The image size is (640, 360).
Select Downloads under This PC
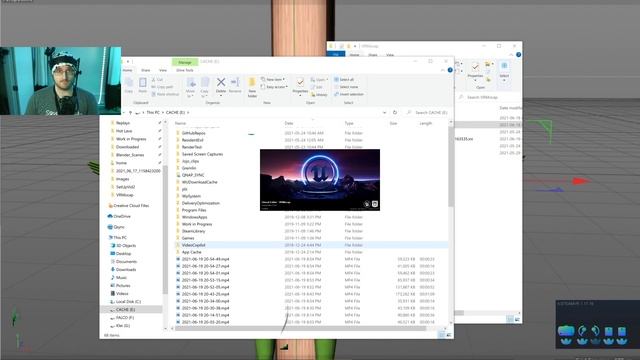pos(126,270)
